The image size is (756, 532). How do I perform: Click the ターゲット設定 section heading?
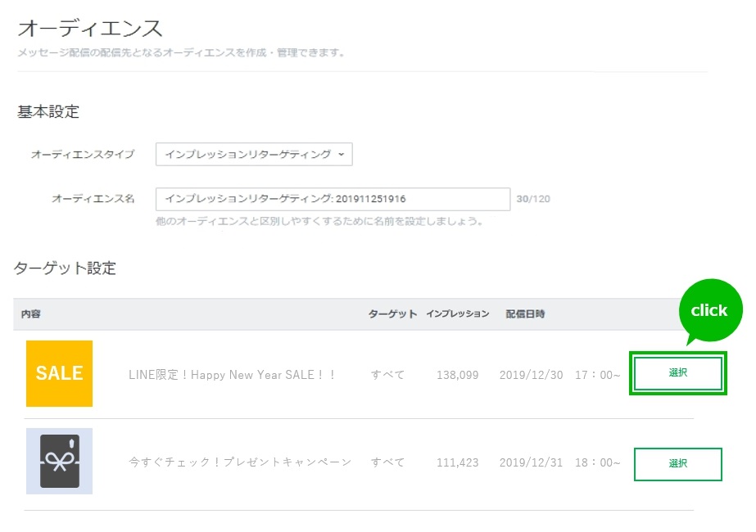[65, 268]
